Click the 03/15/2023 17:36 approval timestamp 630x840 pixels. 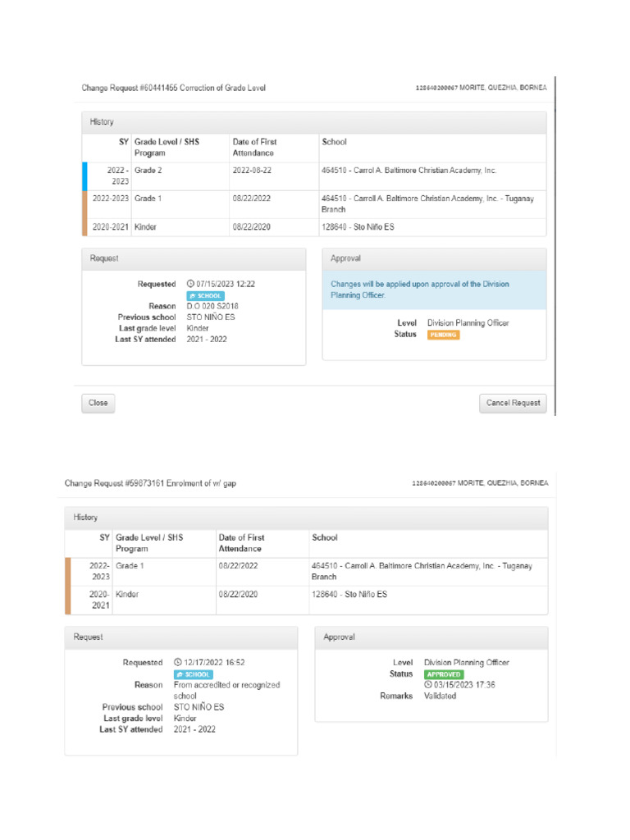464,685
